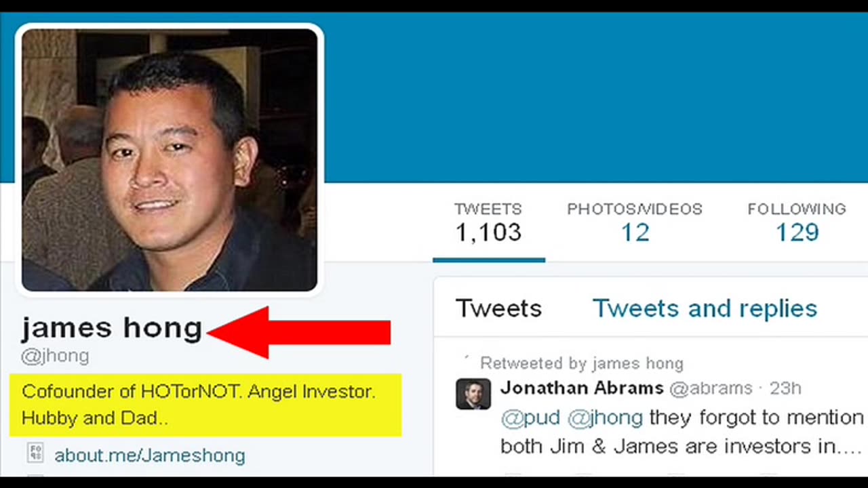Image resolution: width=868 pixels, height=488 pixels.
Task: Click the link icon beside about.me/Jameshong
Action: click(x=35, y=453)
